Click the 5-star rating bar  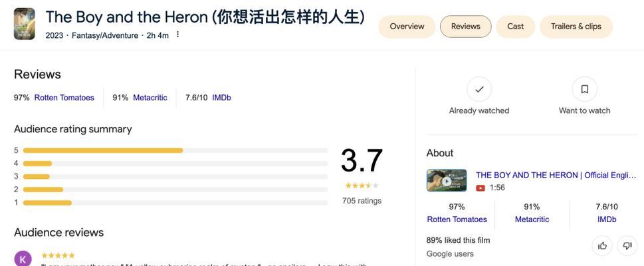pyautogui.click(x=175, y=150)
